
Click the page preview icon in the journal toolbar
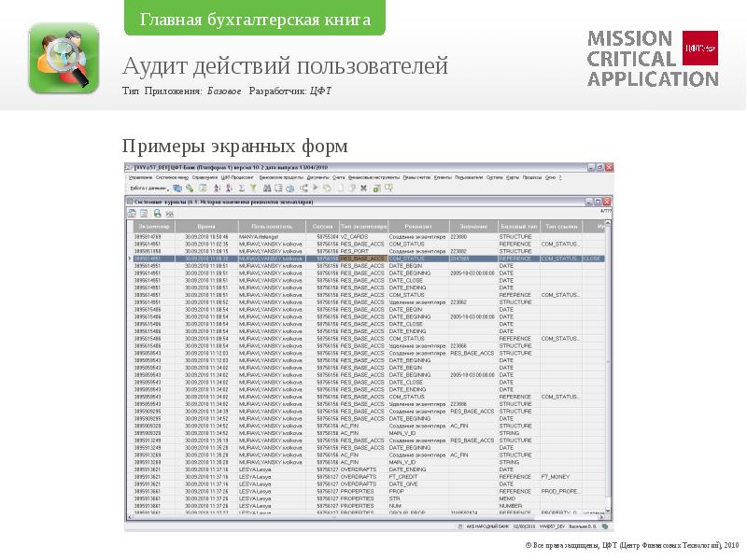tap(142, 213)
